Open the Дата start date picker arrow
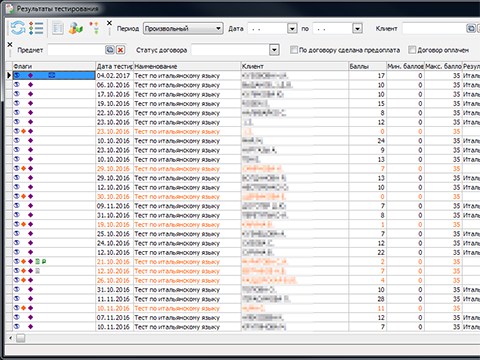The width and height of the screenshot is (480, 360). point(292,28)
